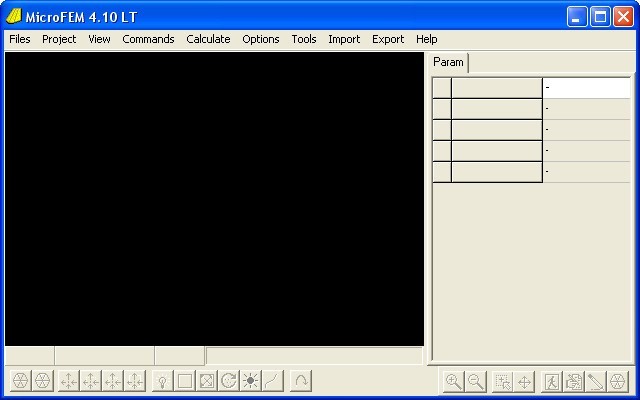This screenshot has width=640, height=400.
Task: Click the sun-shaped toolbar icon
Action: 251,381
